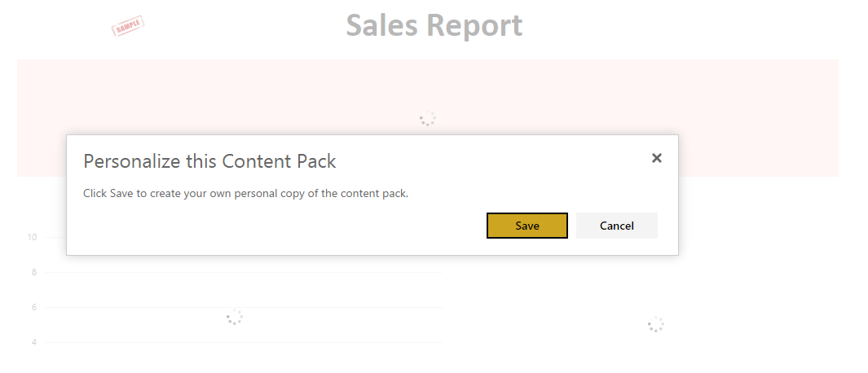Click the loading spinner at bottom right

(x=656, y=324)
